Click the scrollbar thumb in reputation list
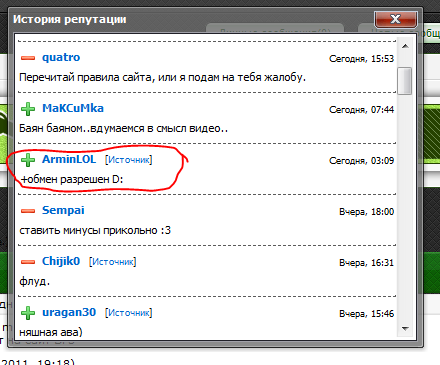The height and width of the screenshot is (365, 440). (x=405, y=81)
